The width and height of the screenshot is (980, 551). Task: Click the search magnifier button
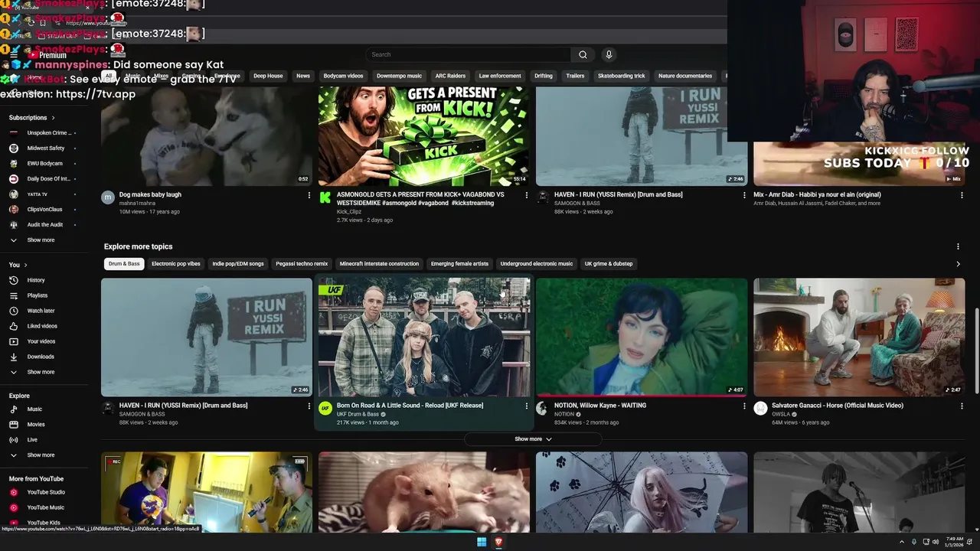[x=583, y=54]
